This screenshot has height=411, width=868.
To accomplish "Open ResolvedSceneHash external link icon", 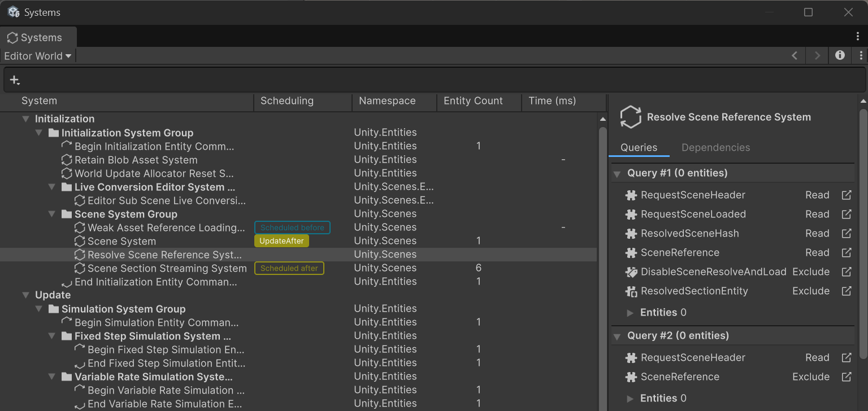I will [x=847, y=234].
